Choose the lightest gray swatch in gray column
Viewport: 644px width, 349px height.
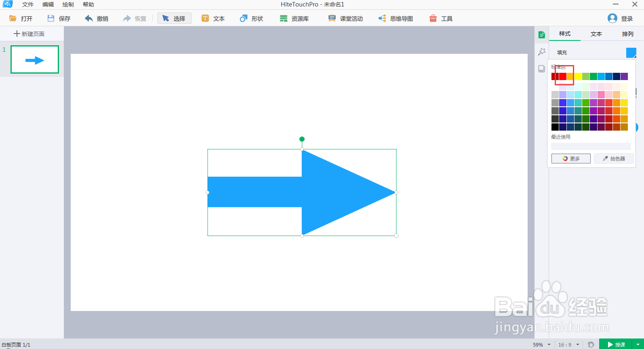coord(555,95)
